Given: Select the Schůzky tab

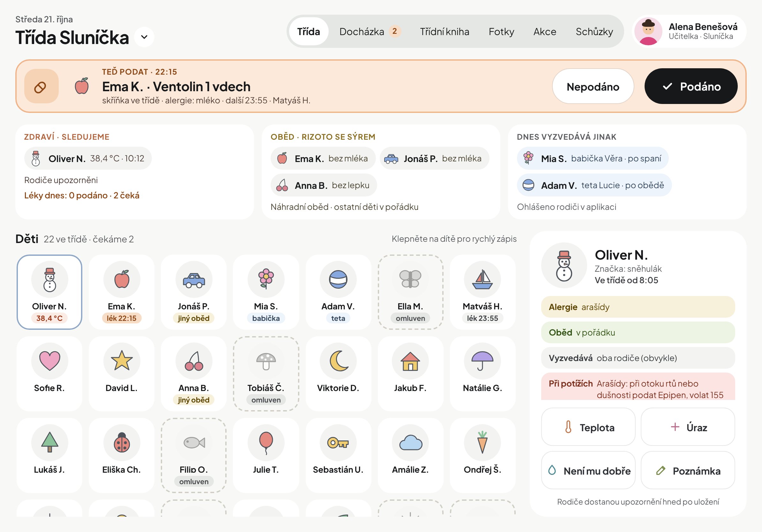Looking at the screenshot, I should click(594, 32).
